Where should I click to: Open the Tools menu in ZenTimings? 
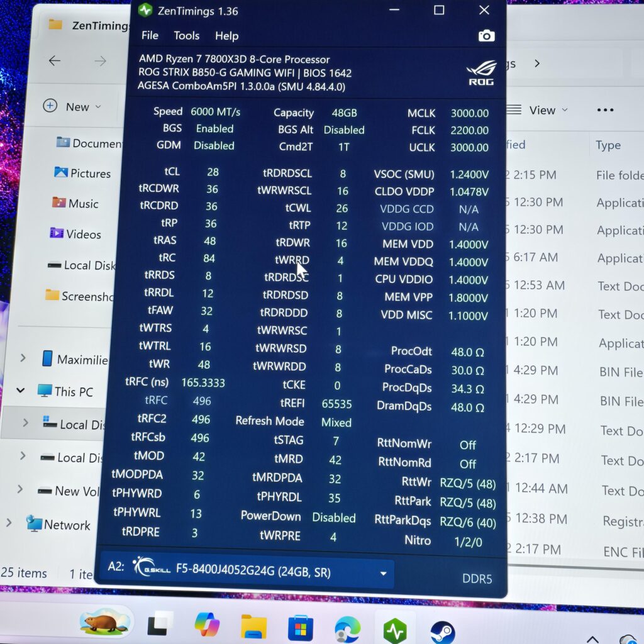click(186, 36)
